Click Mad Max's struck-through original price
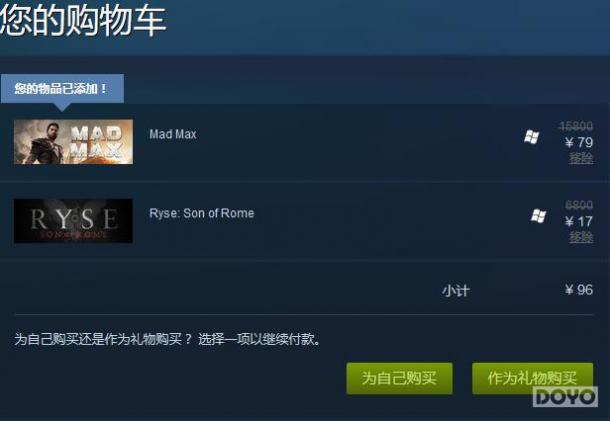The height and width of the screenshot is (421, 610). click(x=576, y=126)
